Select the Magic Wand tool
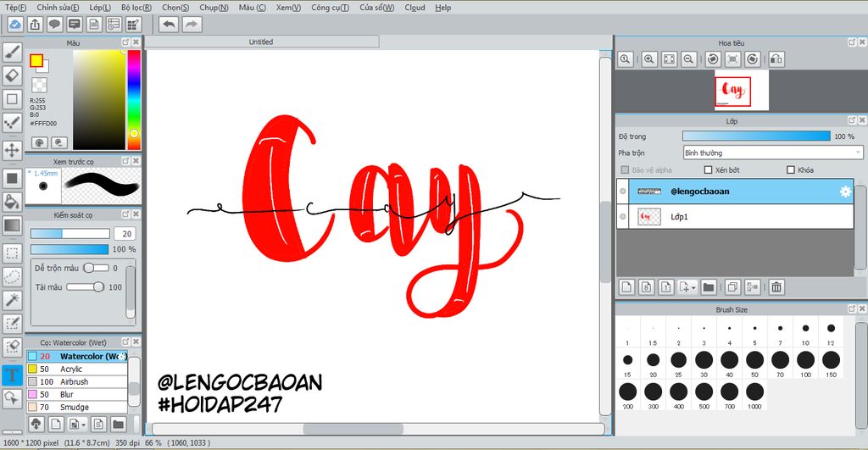This screenshot has width=868, height=450. [x=12, y=300]
